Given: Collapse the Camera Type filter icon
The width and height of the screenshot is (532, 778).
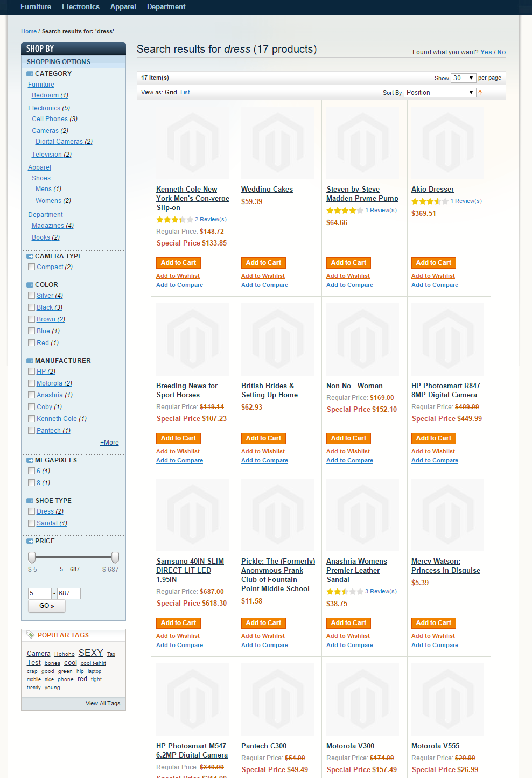Looking at the screenshot, I should click(30, 256).
